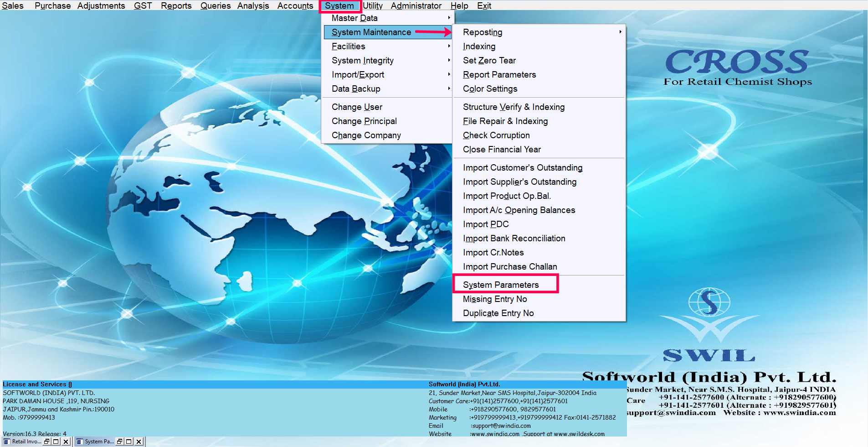Click the minimized Retail Invoice window title
This screenshot has width=868, height=447.
tap(26, 442)
